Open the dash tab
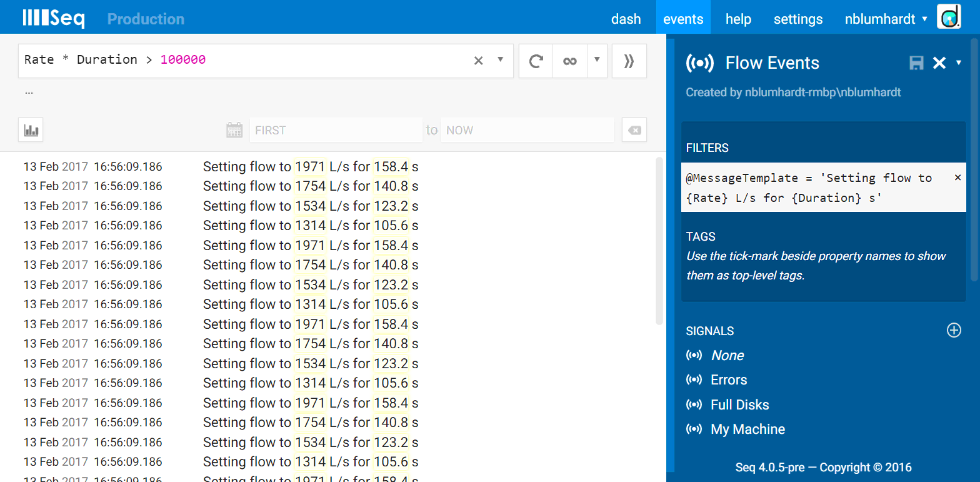This screenshot has width=980, height=482. [x=626, y=19]
